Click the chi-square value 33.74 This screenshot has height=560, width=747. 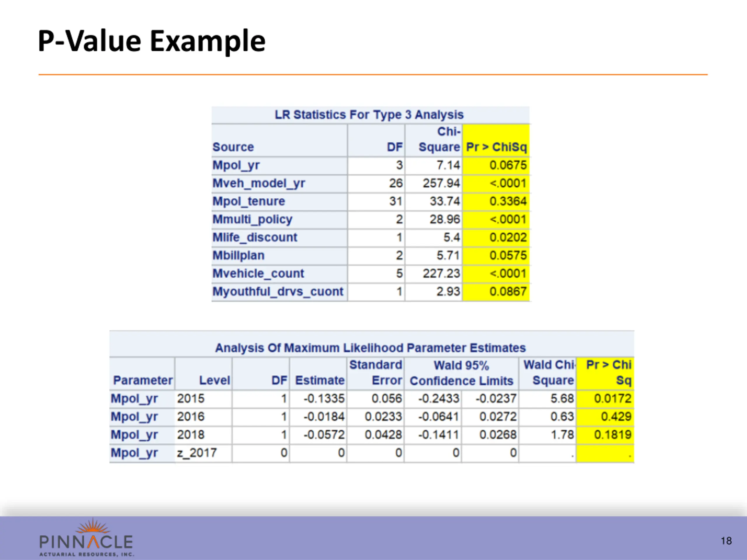(445, 202)
